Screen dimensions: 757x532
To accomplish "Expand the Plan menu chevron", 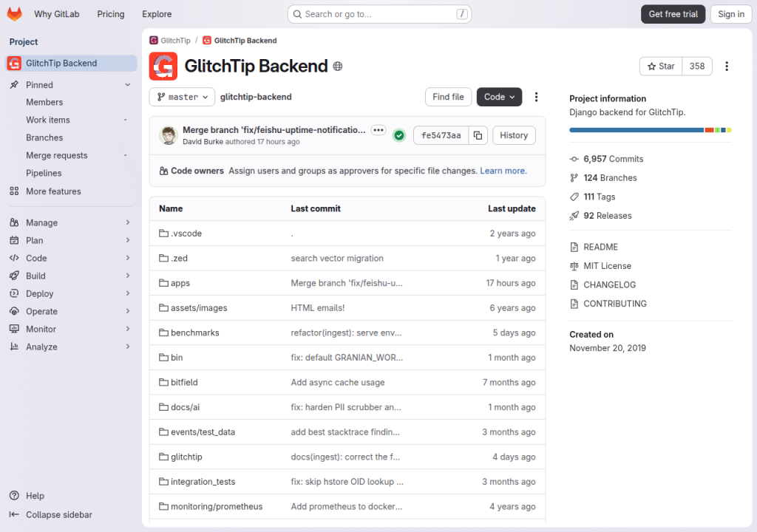I will pyautogui.click(x=127, y=240).
